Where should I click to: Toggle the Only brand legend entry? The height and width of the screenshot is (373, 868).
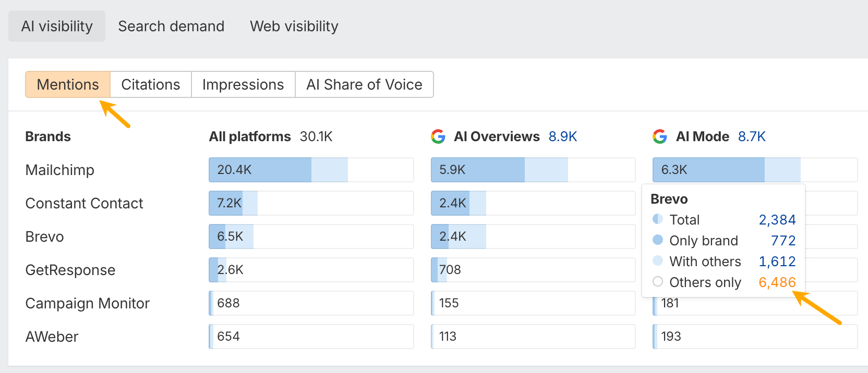(657, 240)
